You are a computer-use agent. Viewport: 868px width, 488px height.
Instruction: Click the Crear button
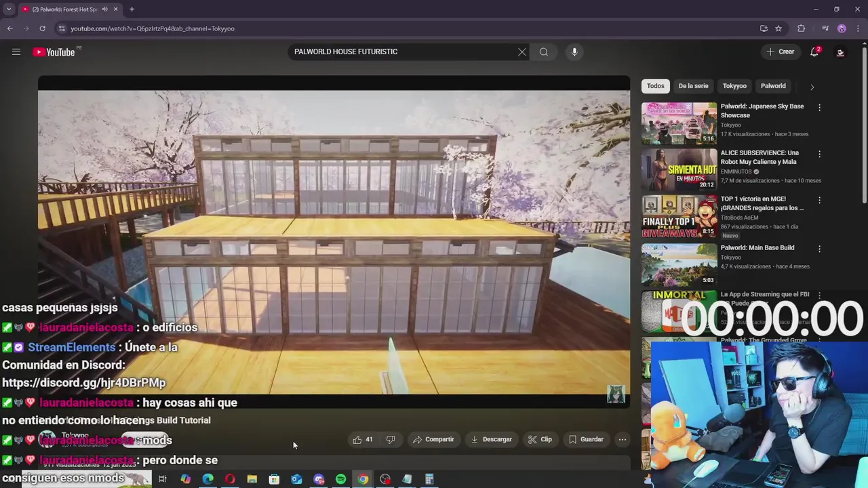780,52
